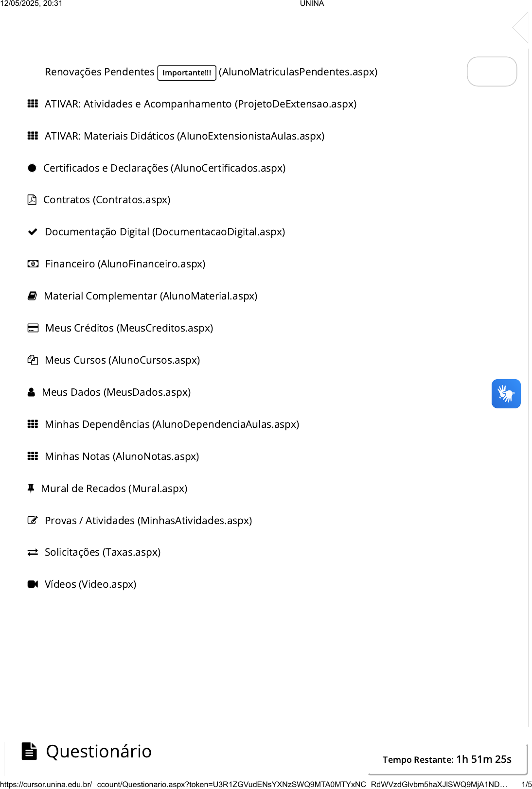Open ATIVAR: Materiais Didáticos menu item
Screen dimensions: 532x789
pos(184,136)
